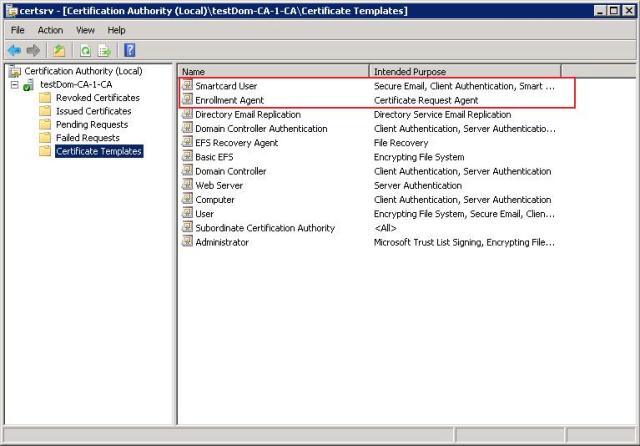Select the Revoked Certificates folder
This screenshot has height=446, width=640.
pyautogui.click(x=97, y=98)
